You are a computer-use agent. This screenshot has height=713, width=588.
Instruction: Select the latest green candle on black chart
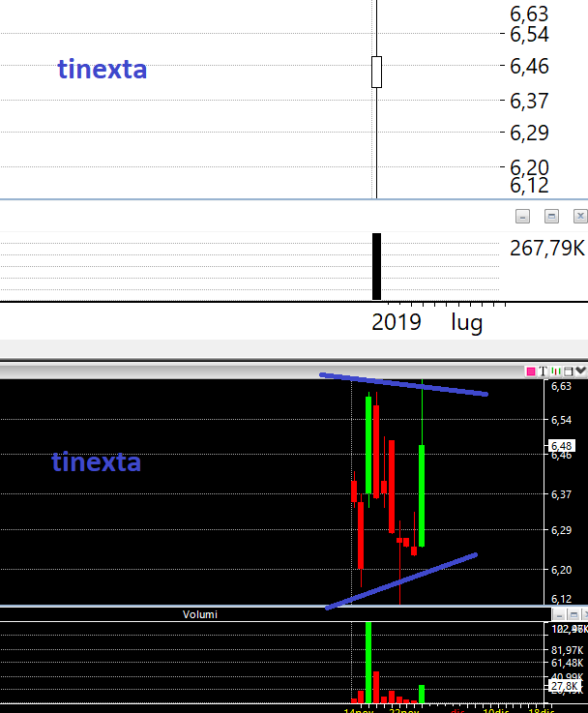(422, 495)
